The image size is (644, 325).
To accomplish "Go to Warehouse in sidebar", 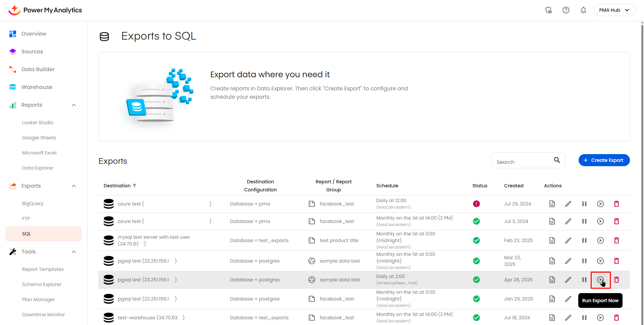I will click(x=37, y=87).
